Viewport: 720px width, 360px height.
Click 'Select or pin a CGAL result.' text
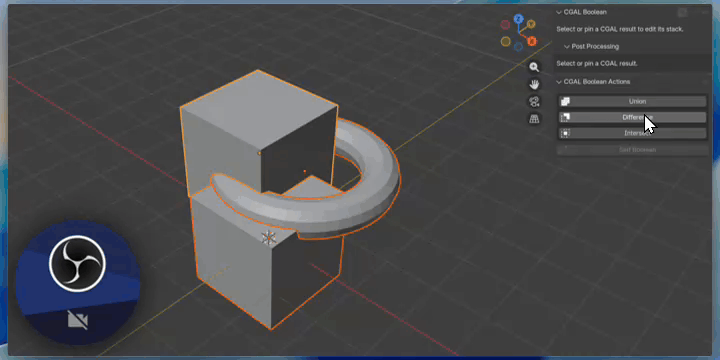[x=597, y=64]
